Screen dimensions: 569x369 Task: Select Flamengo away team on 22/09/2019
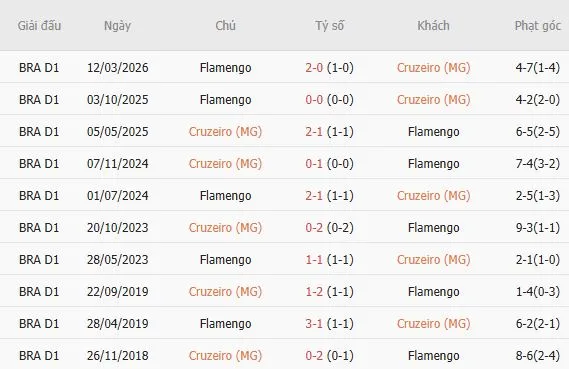tap(434, 292)
